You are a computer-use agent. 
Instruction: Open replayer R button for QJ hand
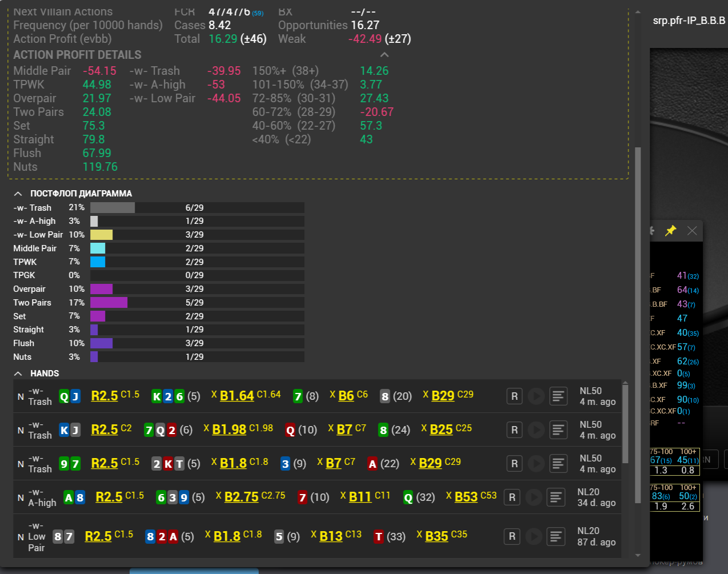pos(514,396)
